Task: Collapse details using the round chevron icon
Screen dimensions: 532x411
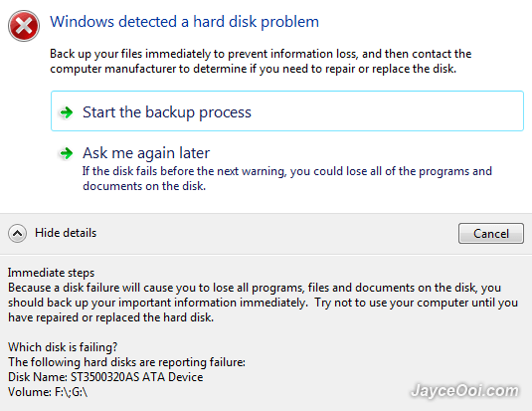Action: point(17,233)
